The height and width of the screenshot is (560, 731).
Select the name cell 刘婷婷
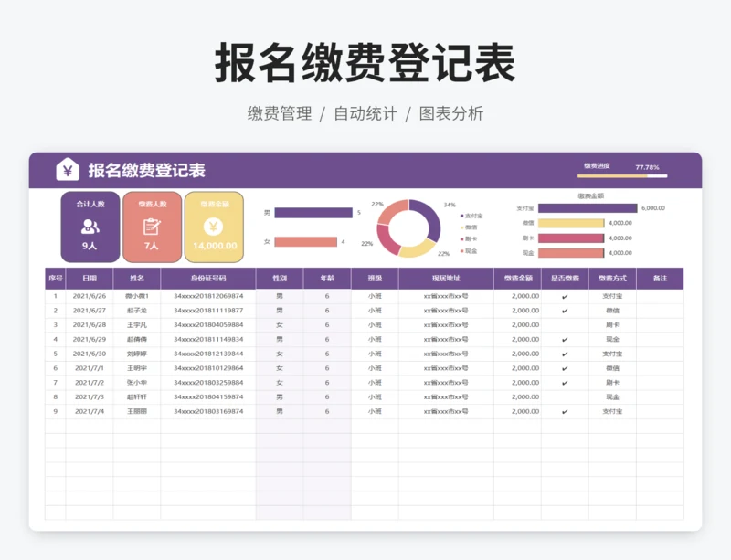pos(137,354)
